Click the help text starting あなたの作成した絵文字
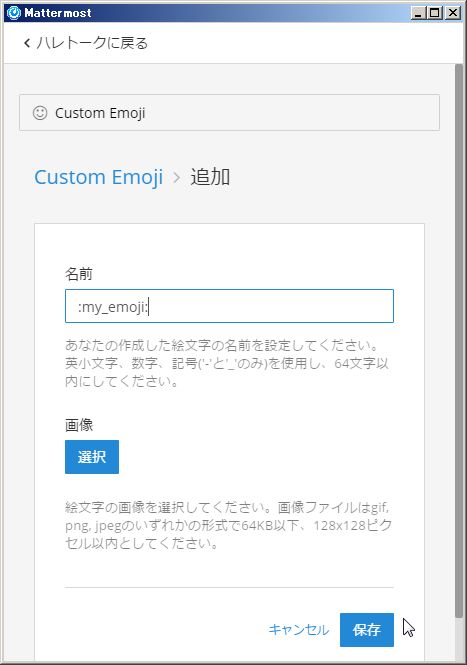This screenshot has width=467, height=665. pos(227,363)
